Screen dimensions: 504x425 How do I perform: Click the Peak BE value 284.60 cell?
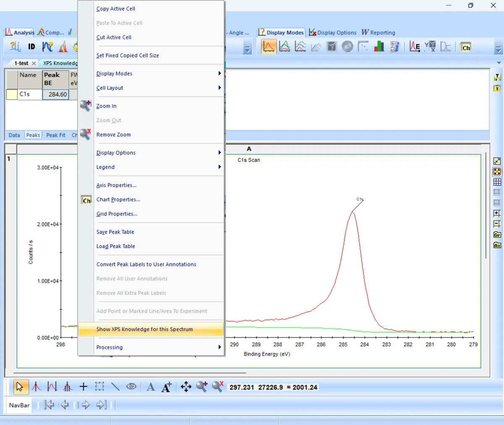(55, 94)
